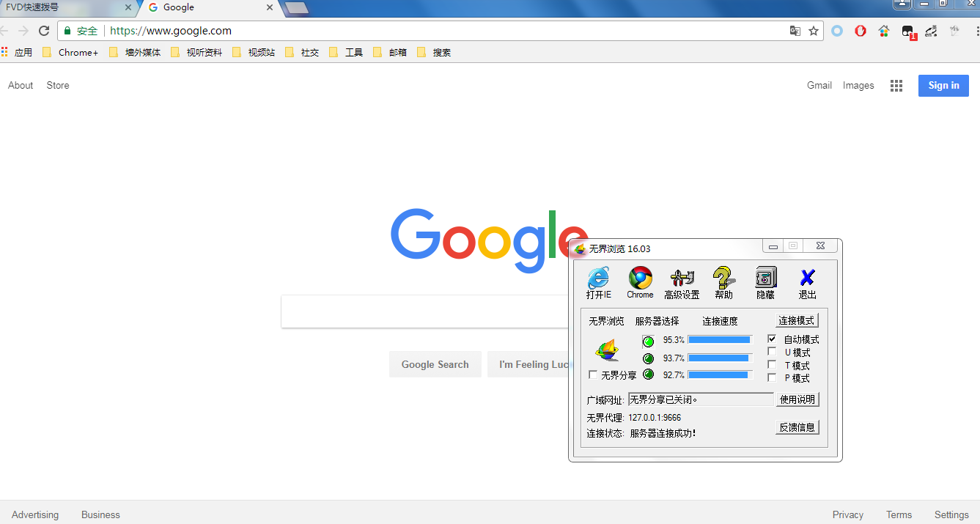Click the blue circle extension icon
This screenshot has width=980, height=524.
[x=837, y=31]
